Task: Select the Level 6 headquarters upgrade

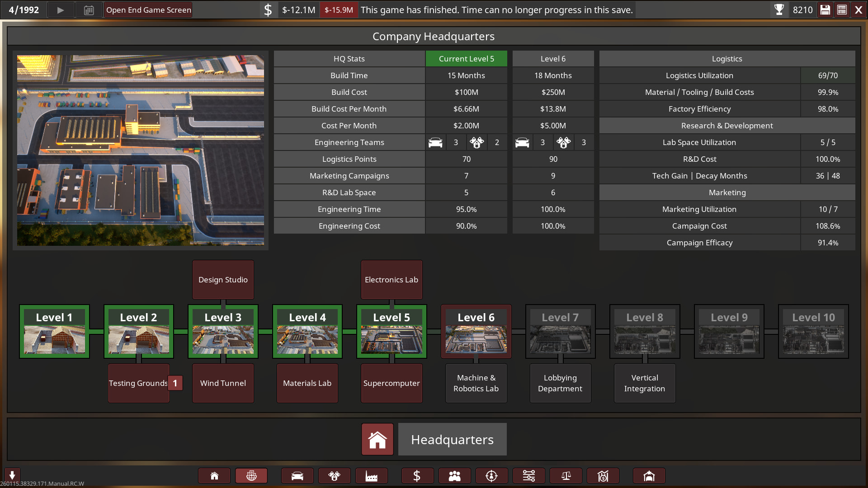Action: (x=476, y=332)
